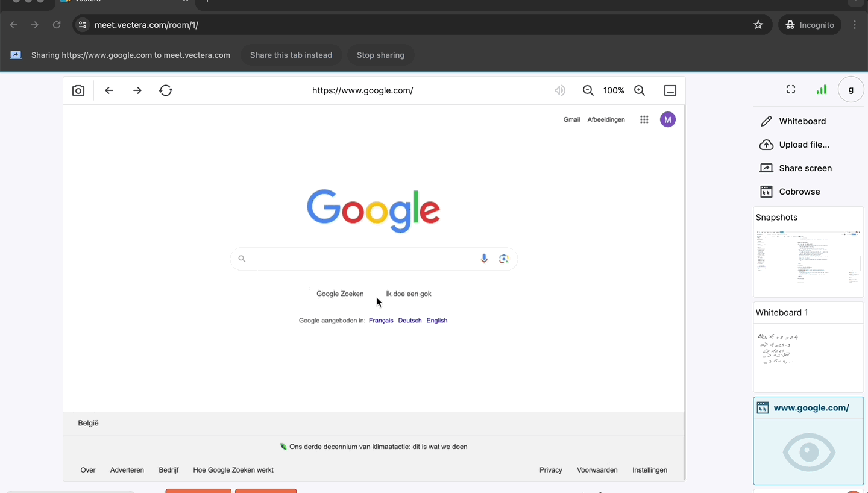Start voice search with microphone icon

(483, 259)
